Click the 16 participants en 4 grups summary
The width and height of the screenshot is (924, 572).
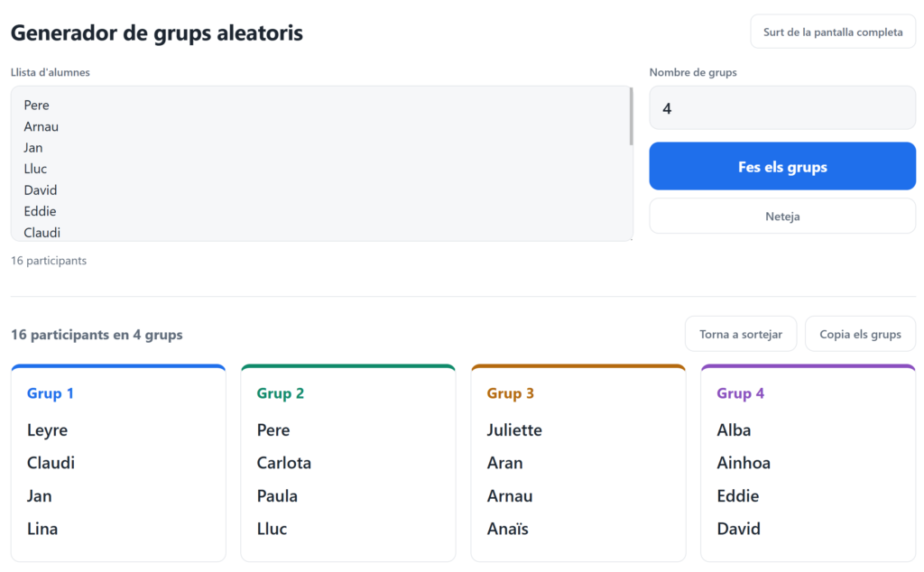[97, 335]
